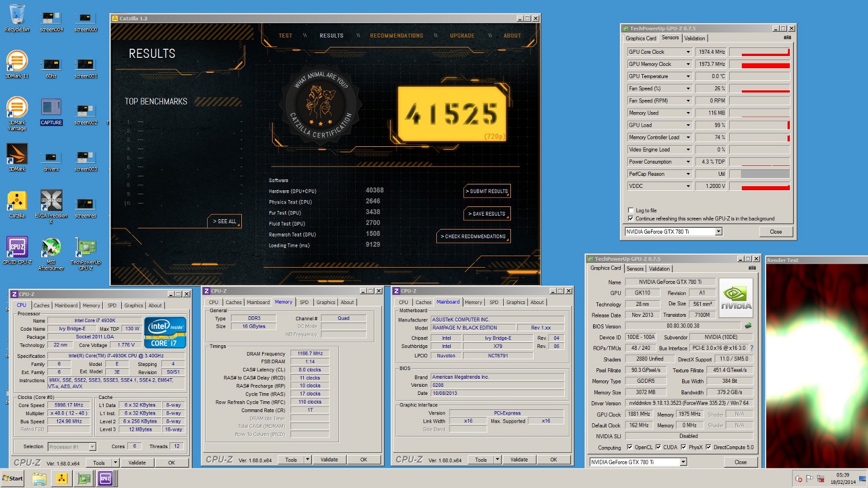868x488 pixels.
Task: Click the NVIDIA logo in GPU-Z
Action: coord(736,298)
